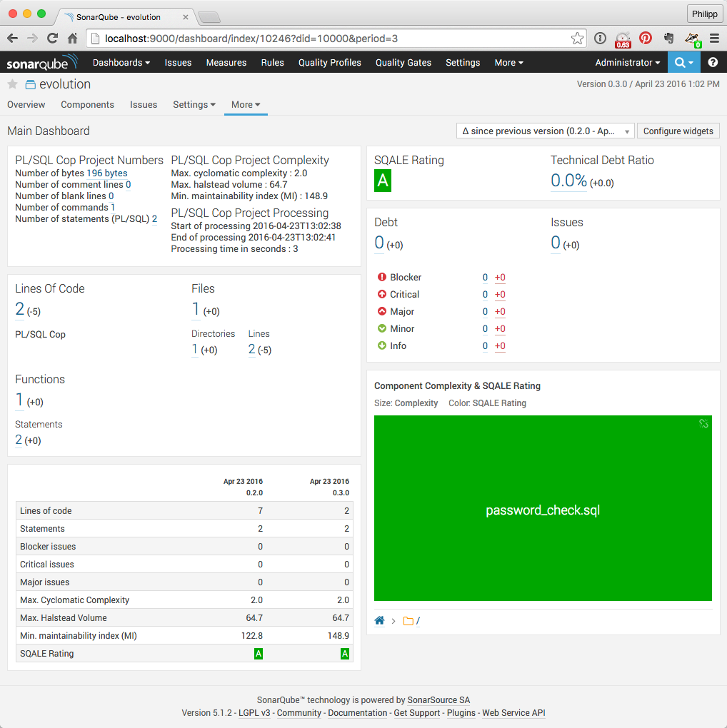
Task: Click the Get Support footer link
Action: 416,713
